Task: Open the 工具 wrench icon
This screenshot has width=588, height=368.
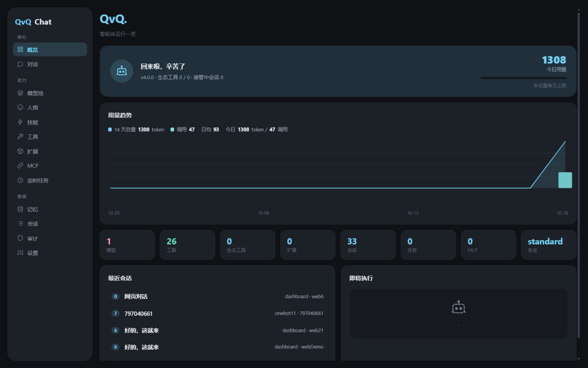Action: pos(20,137)
